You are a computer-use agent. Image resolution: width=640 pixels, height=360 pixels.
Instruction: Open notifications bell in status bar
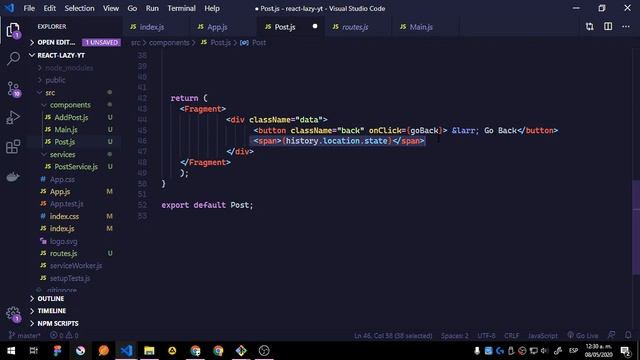click(x=628, y=335)
